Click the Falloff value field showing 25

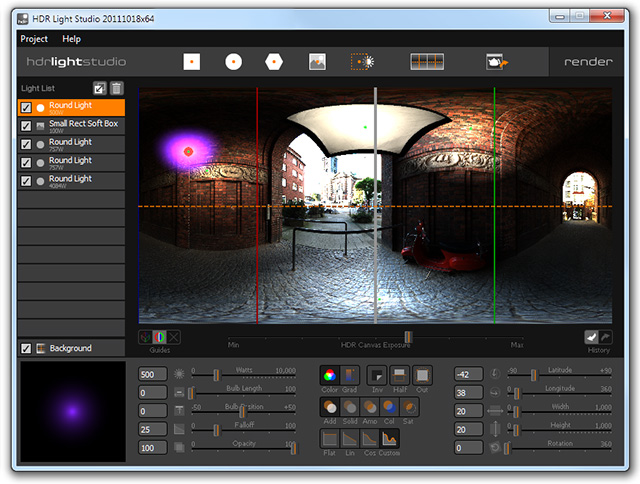click(x=152, y=429)
